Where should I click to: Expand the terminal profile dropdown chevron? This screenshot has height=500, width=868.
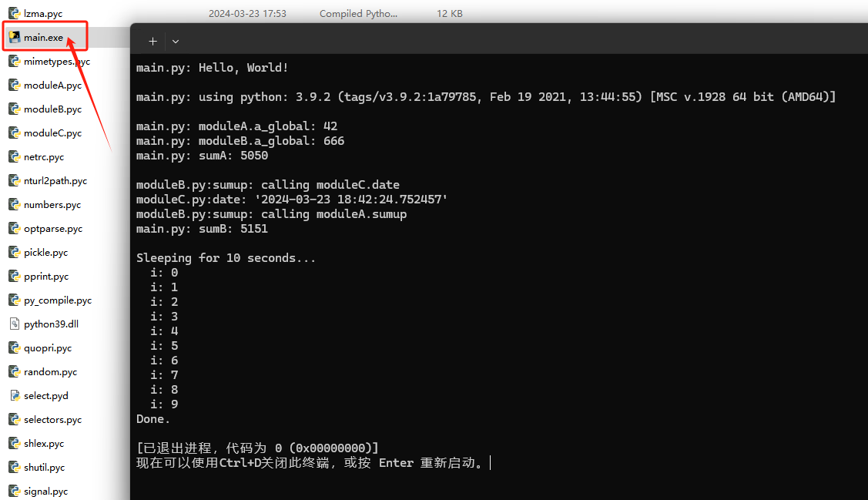[x=176, y=41]
